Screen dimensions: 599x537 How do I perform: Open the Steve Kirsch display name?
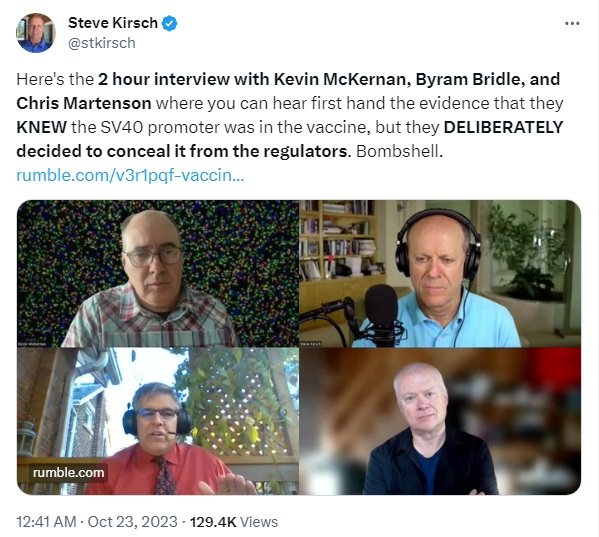tap(113, 23)
